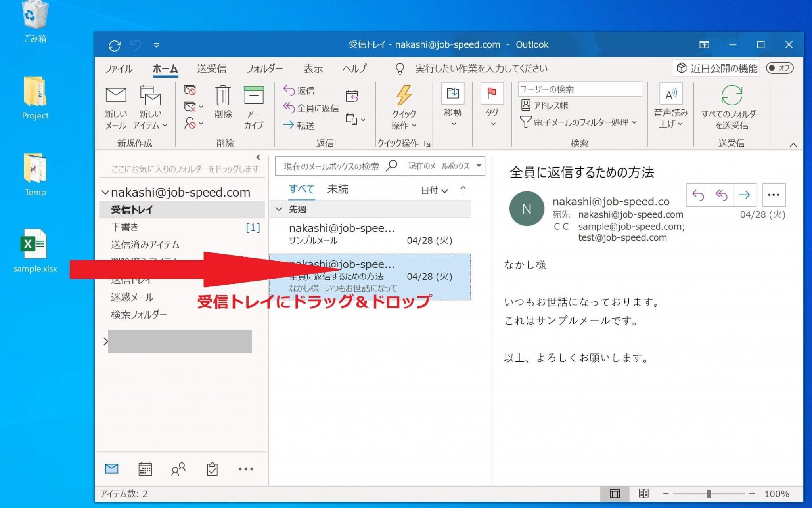Collapse the 先週 group
The image size is (812, 508).
279,209
